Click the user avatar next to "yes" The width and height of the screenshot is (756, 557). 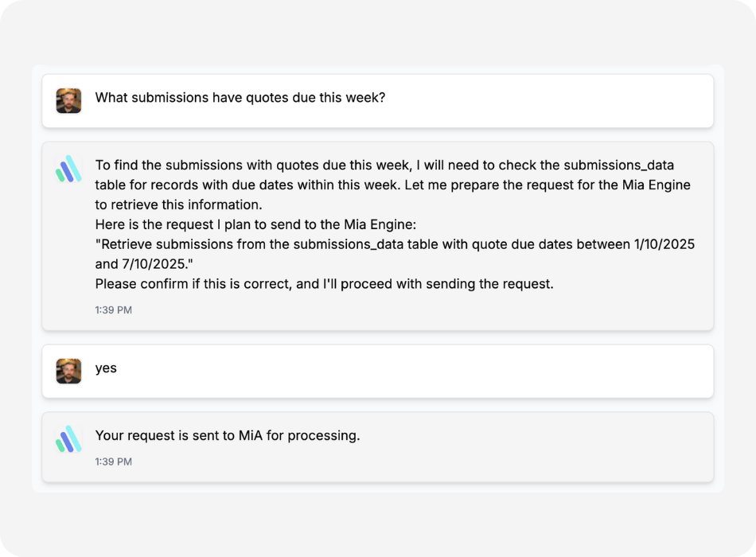pos(68,371)
